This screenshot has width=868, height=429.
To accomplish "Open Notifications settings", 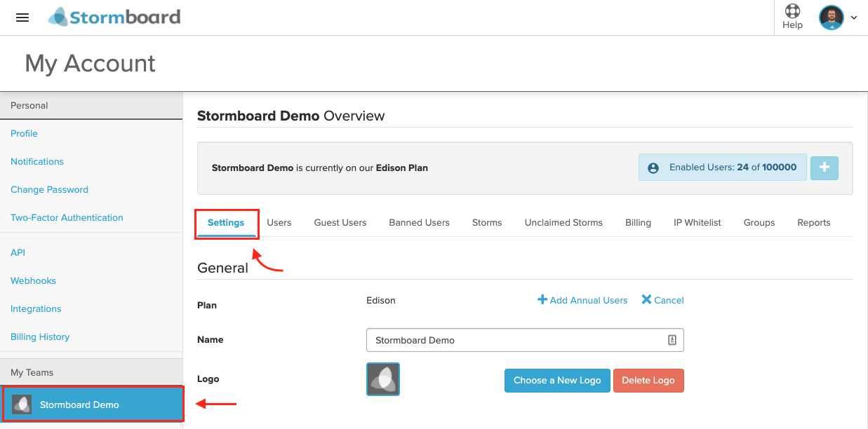I will (x=37, y=161).
